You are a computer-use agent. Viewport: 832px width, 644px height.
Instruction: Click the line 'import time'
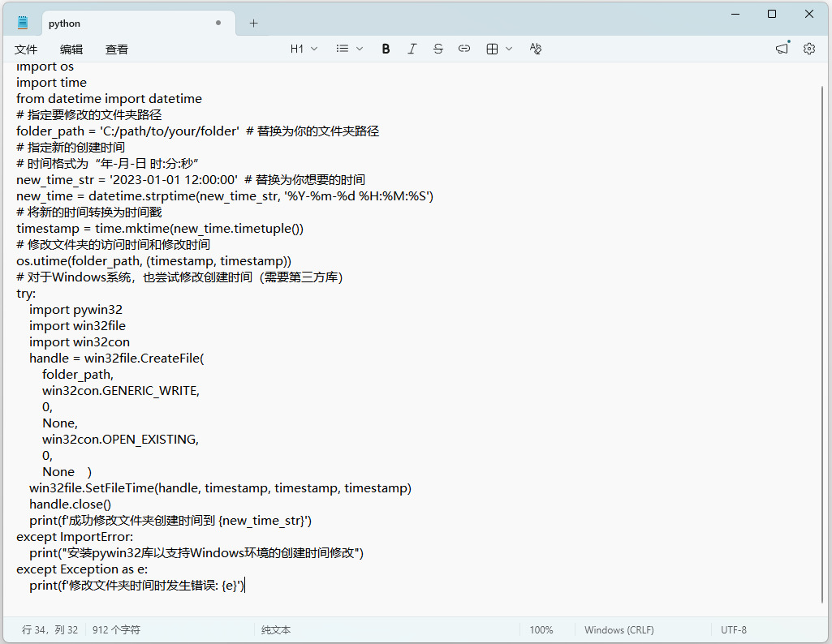tap(51, 83)
